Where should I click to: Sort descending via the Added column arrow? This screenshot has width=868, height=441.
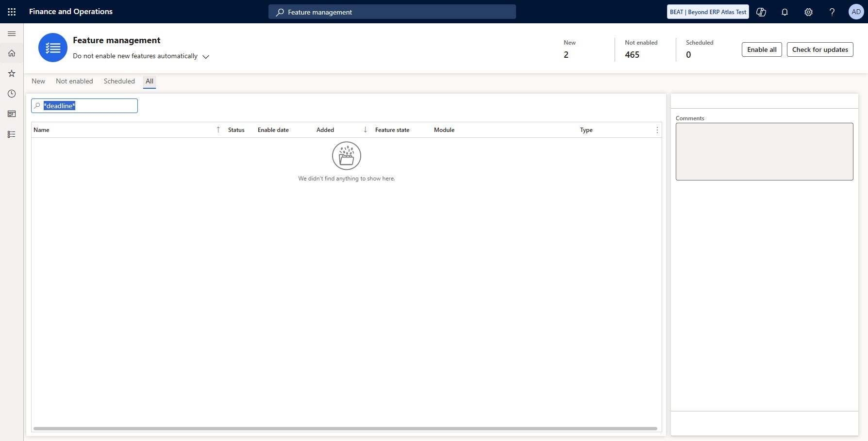(365, 130)
